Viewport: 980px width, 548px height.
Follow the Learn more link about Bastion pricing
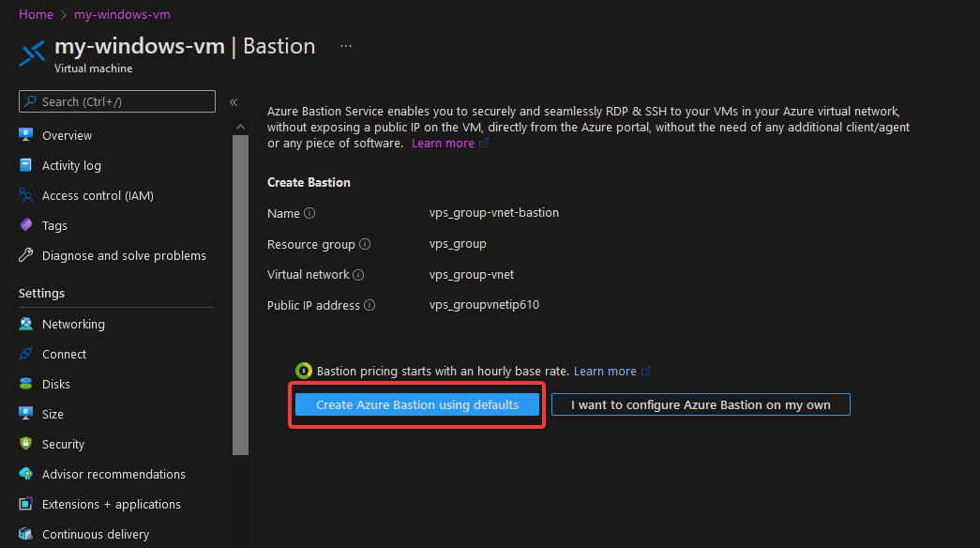tap(605, 371)
